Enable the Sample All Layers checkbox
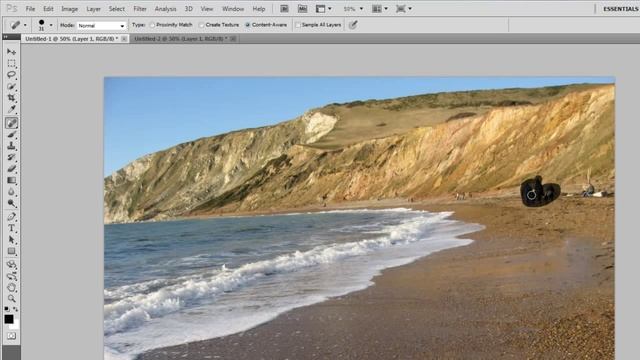 298,25
